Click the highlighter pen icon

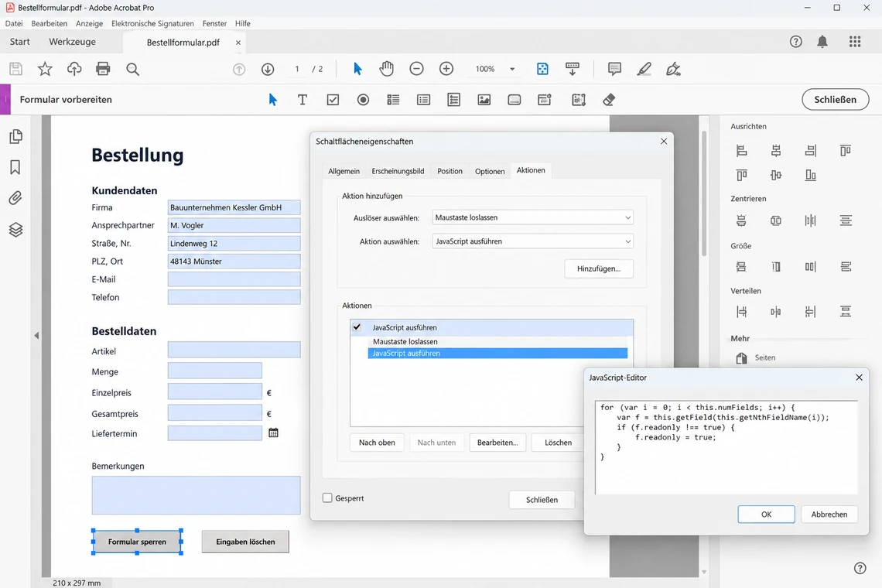tap(644, 69)
